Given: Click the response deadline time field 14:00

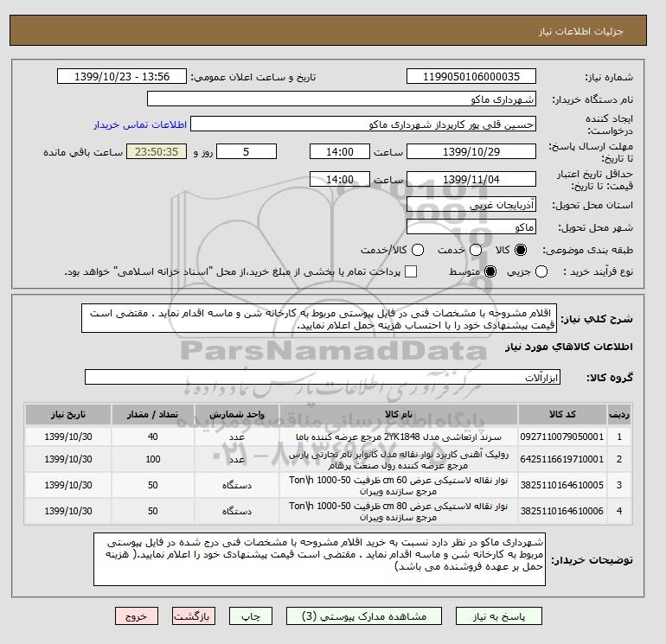Looking at the screenshot, I should pyautogui.click(x=340, y=151).
